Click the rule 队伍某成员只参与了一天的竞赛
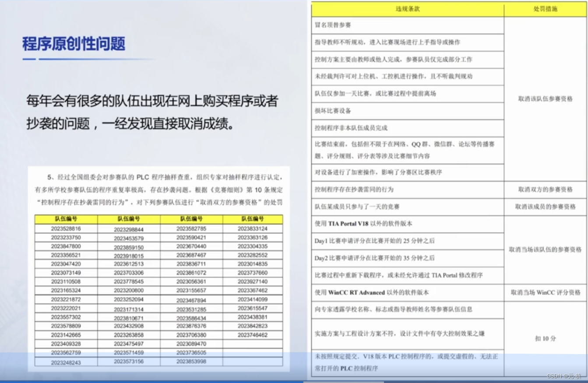This screenshot has width=588, height=383. [357, 206]
